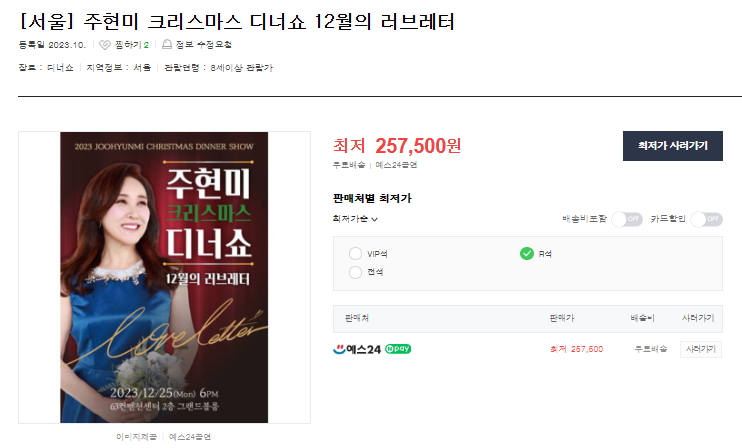Toggle the 배송비포함 switch
Image resolution: width=742 pixels, height=448 pixels.
[x=627, y=219]
